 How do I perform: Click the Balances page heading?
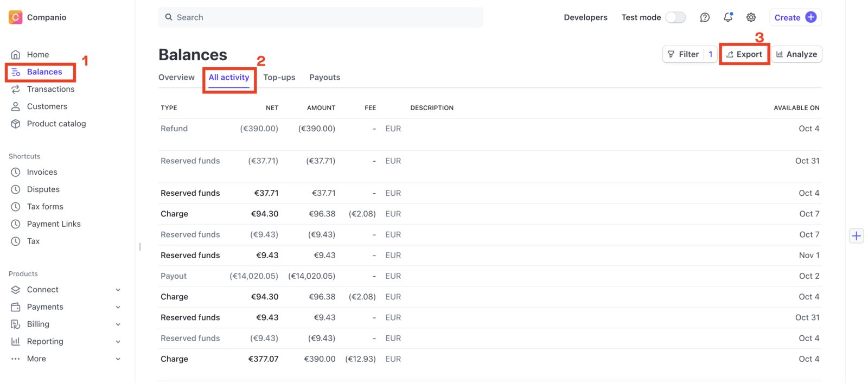point(193,55)
